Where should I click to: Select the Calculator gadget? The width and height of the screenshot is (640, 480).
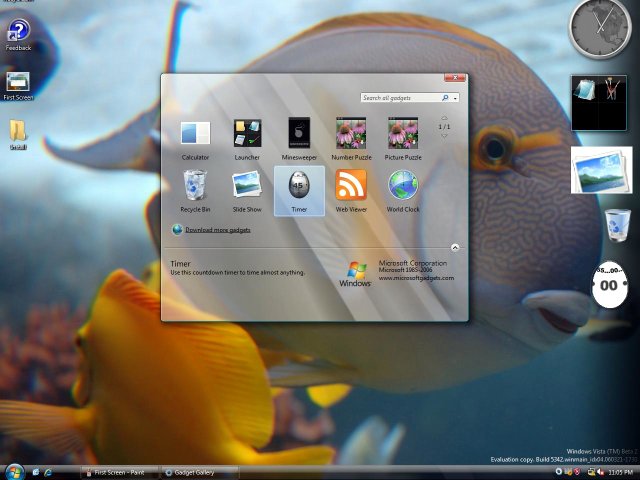(195, 134)
